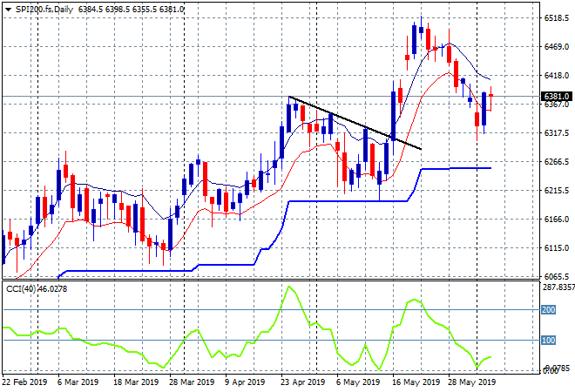Click the 6469.0 price axis label
The image size is (575, 392).
(557, 46)
